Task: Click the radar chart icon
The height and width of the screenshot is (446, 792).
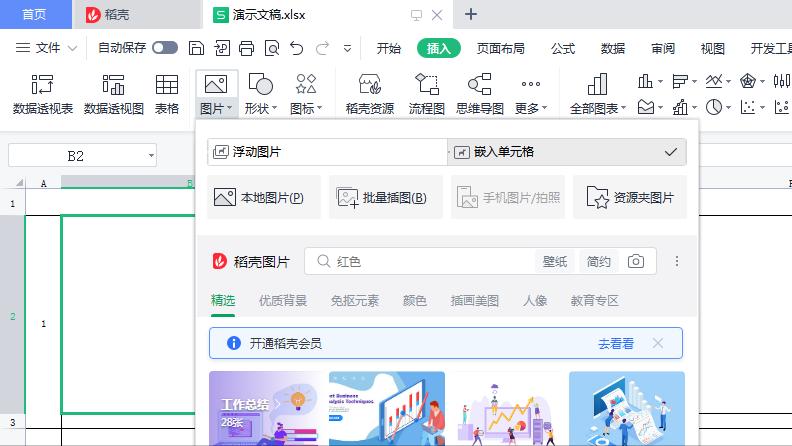Action: point(748,81)
